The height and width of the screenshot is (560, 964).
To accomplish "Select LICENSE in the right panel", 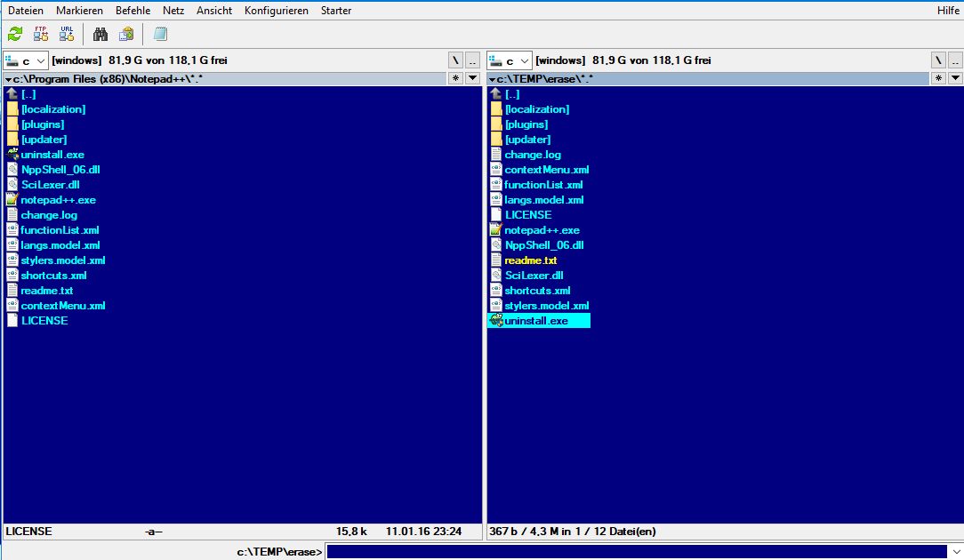I will [x=528, y=215].
